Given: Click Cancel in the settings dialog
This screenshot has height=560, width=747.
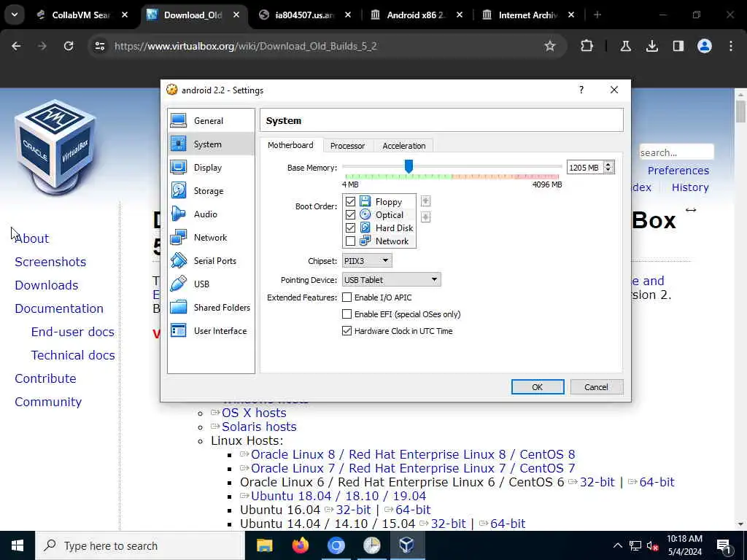Looking at the screenshot, I should click(597, 387).
